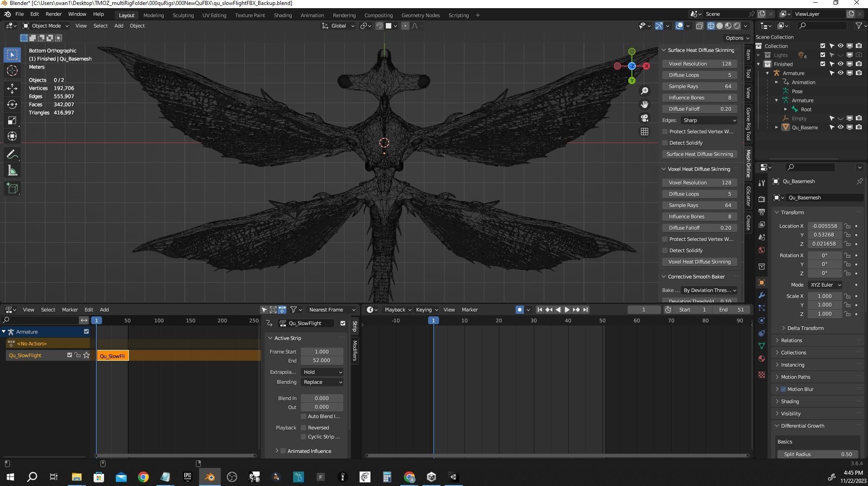Adjust the Diffuse Falloff slider in Surface Heat
Image resolution: width=868 pixels, height=486 pixels.
[x=700, y=109]
